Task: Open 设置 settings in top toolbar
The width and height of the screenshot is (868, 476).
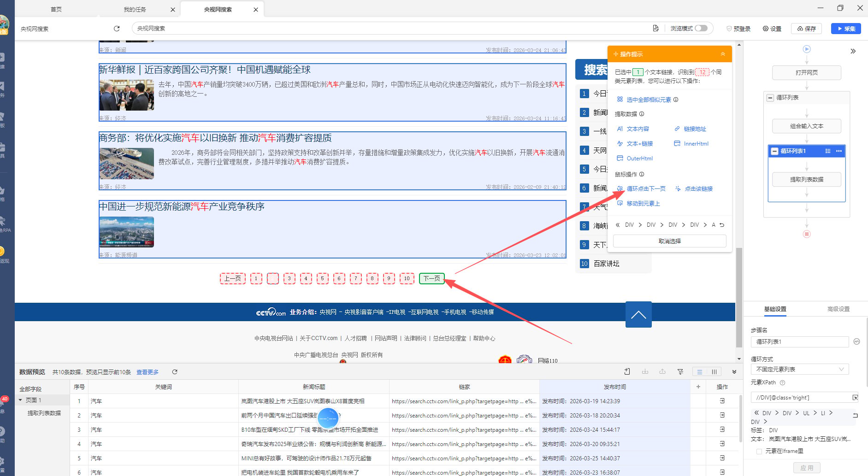Action: (772, 29)
